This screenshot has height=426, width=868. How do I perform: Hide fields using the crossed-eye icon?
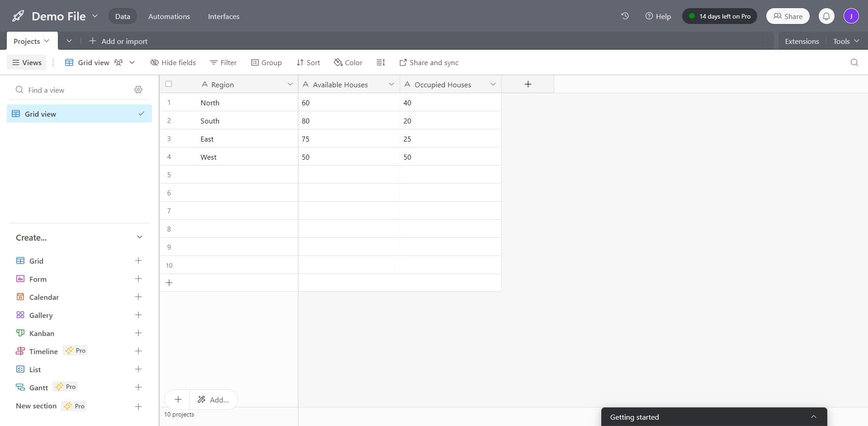[x=173, y=62]
